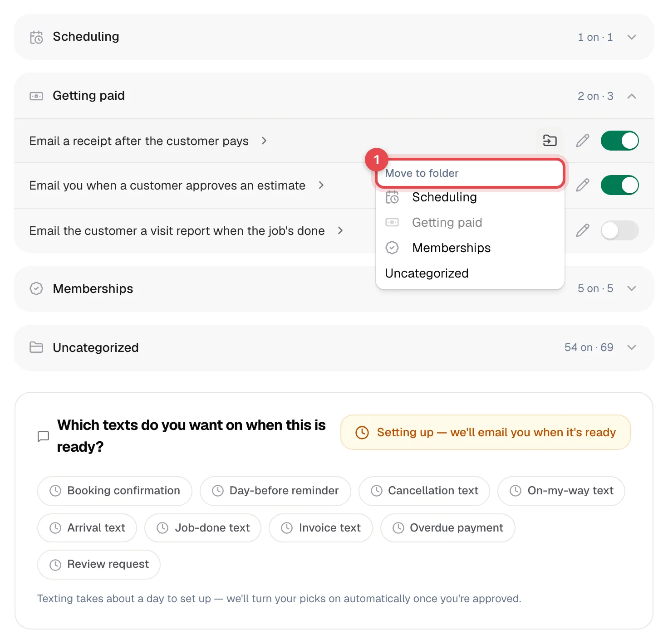The height and width of the screenshot is (644, 668).
Task: Edit the receipt email with its pencil icon
Action: click(x=583, y=141)
